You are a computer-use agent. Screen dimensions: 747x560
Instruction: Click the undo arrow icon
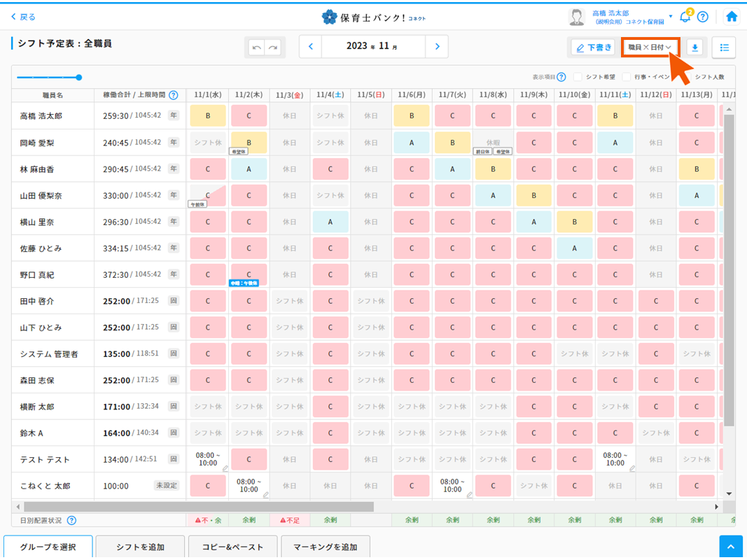pyautogui.click(x=256, y=48)
